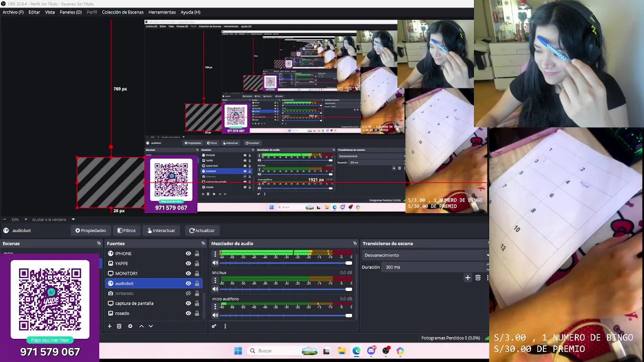
Task: Adjust the Duración stepper arrows
Action: tap(488, 267)
